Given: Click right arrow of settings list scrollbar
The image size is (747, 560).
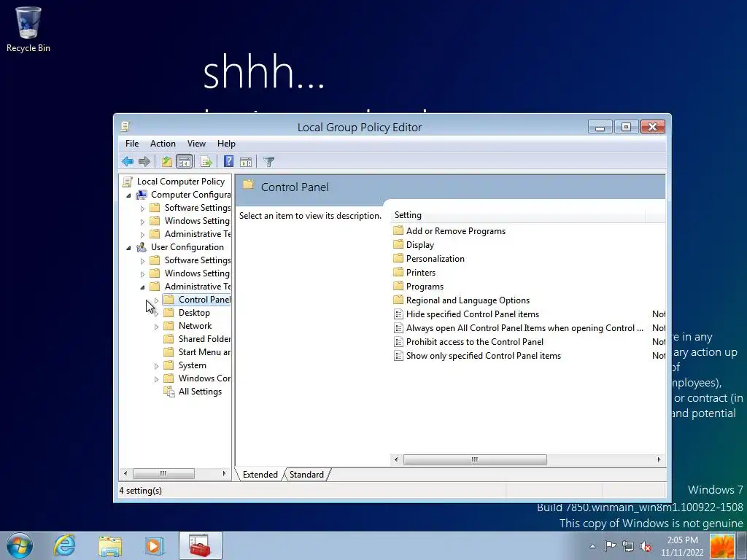Looking at the screenshot, I should coord(659,459).
